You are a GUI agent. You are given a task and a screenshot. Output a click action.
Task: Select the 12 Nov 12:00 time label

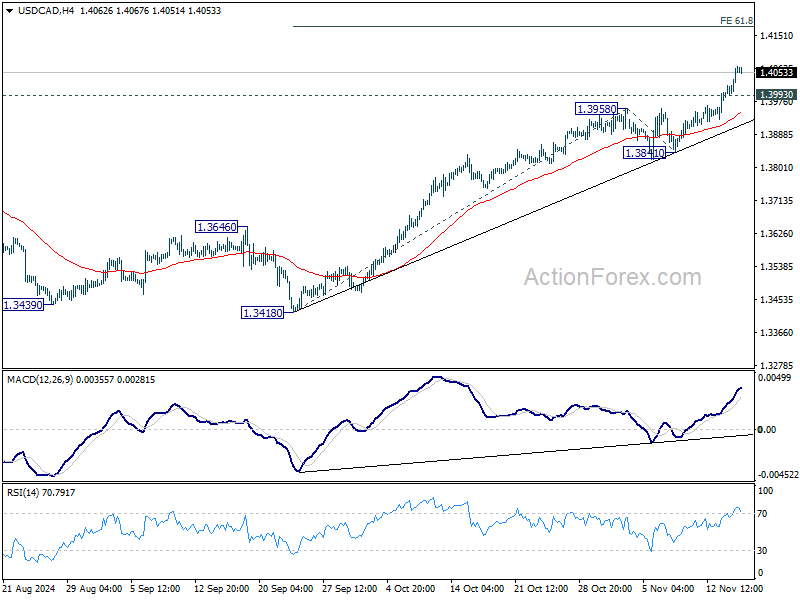click(x=735, y=589)
